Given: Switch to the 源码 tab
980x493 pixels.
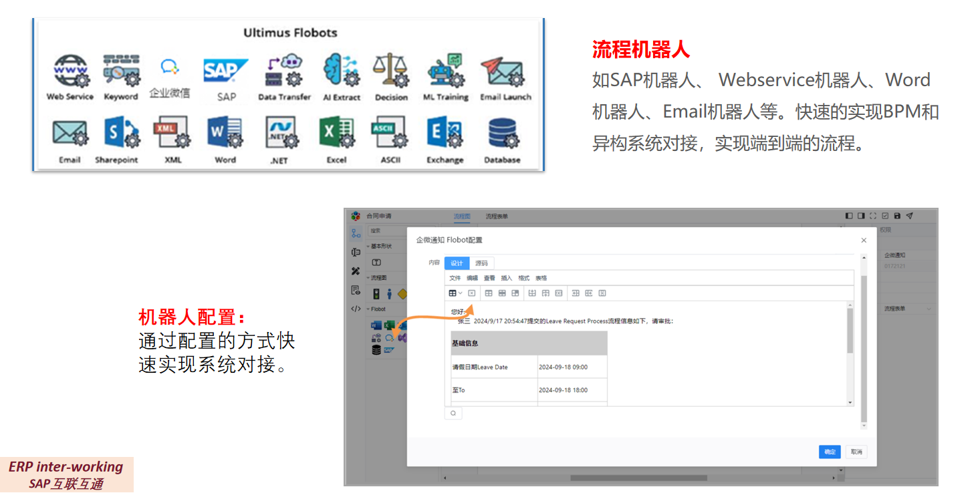Looking at the screenshot, I should click(481, 263).
